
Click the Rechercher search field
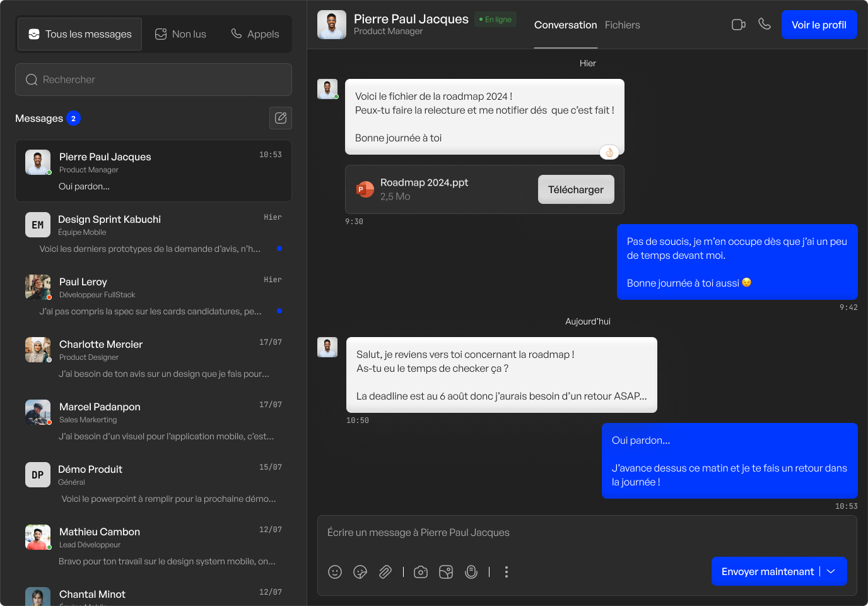point(153,80)
